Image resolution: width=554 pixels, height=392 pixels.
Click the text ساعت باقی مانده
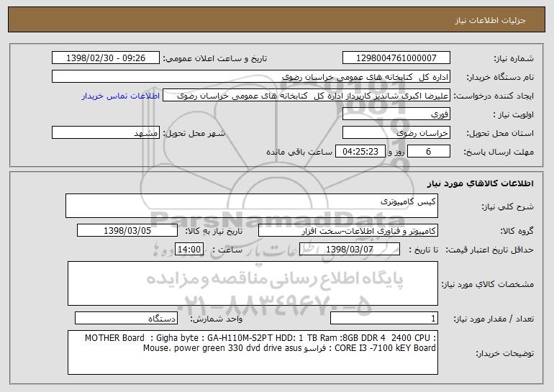[299, 152]
